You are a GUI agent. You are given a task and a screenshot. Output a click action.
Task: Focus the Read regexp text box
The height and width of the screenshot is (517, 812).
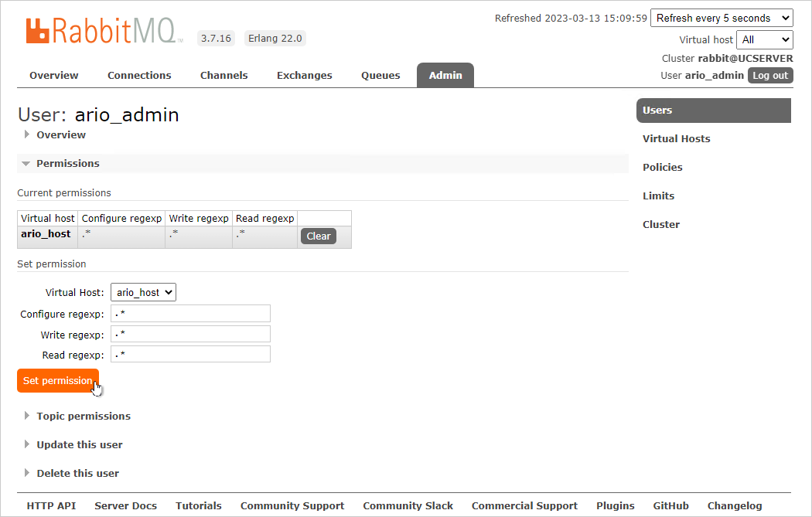[x=190, y=354]
